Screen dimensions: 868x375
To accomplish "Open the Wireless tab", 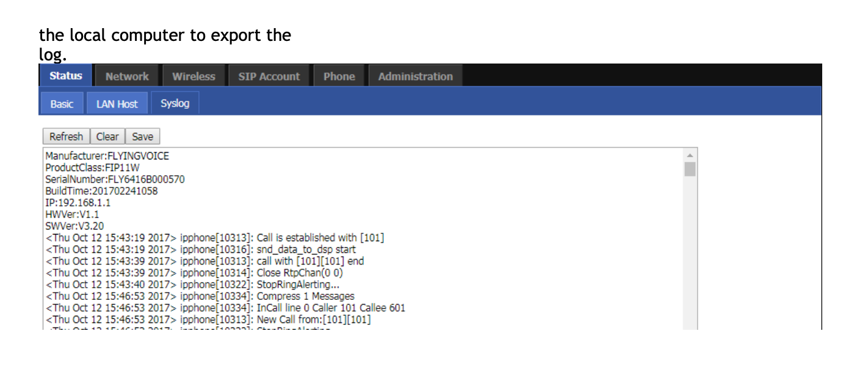I will pos(193,76).
